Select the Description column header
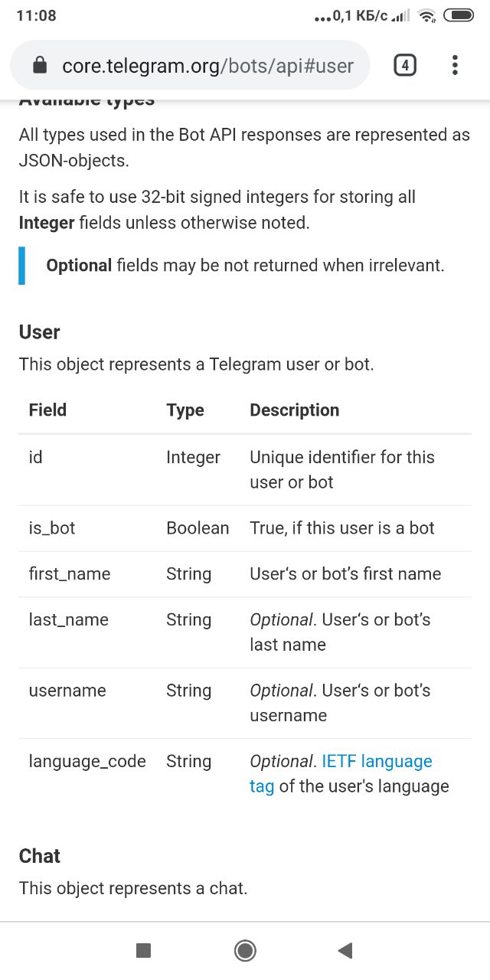The width and height of the screenshot is (490, 980). [x=295, y=410]
